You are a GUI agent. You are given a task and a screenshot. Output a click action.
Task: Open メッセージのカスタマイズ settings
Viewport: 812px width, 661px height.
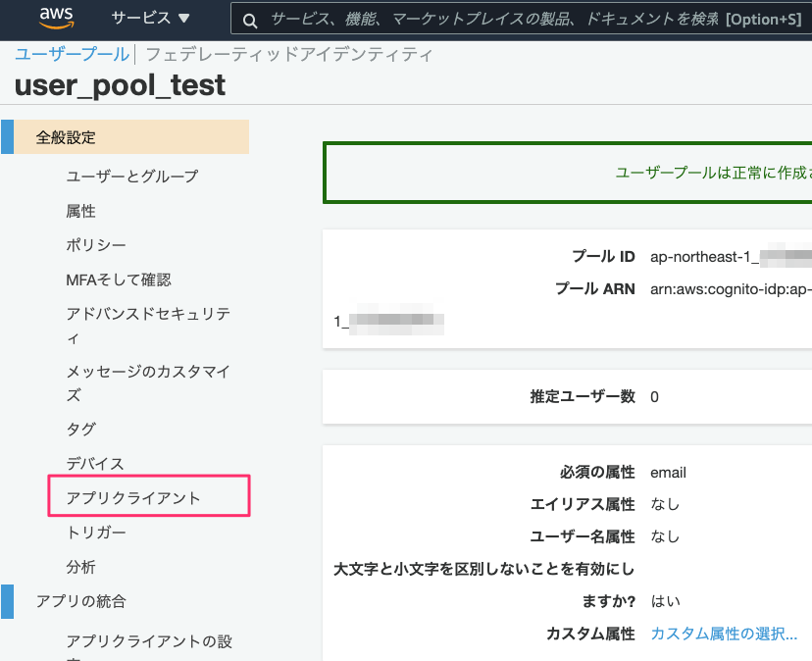coord(148,382)
